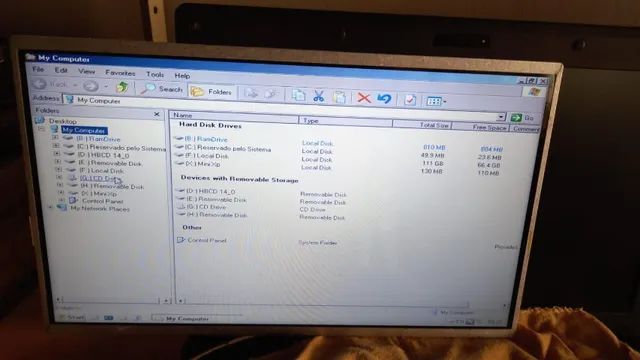Click the green Go button
640x360 pixels.
(522, 118)
